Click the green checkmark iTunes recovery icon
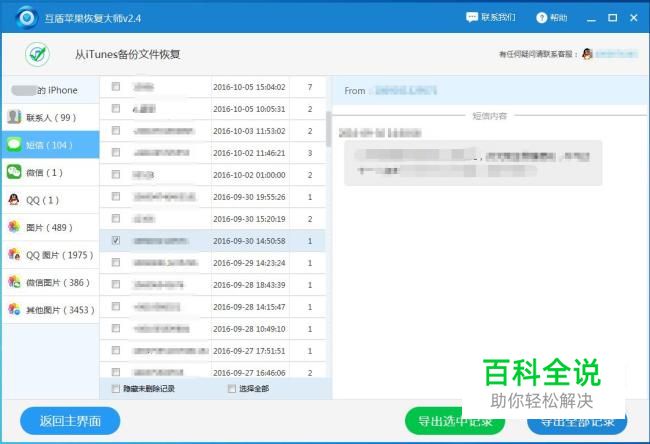This screenshot has height=444, width=650. click(x=37, y=54)
